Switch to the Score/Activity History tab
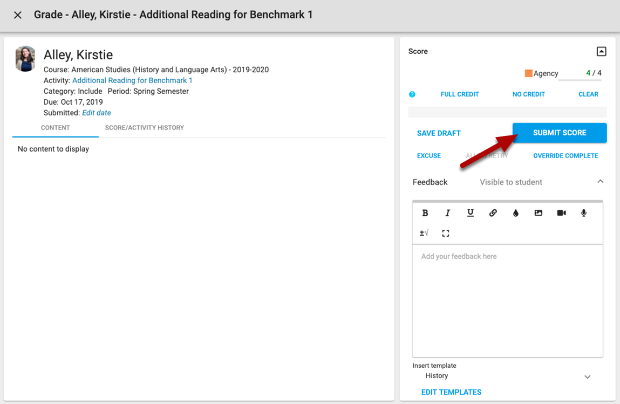 coord(144,128)
